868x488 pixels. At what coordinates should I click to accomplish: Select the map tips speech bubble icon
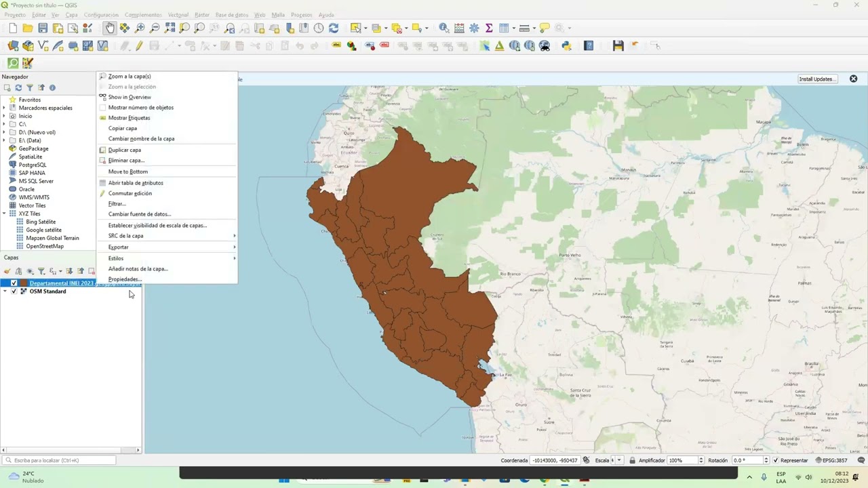click(545, 28)
